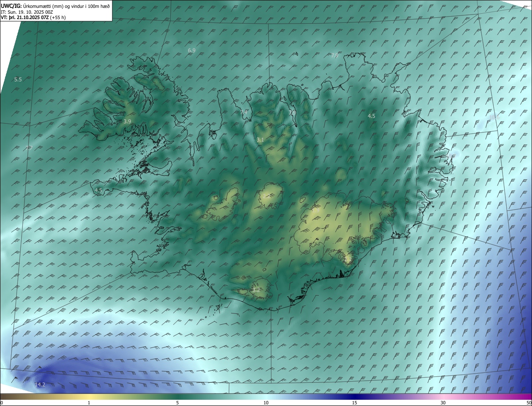Screen dimensions: 532x406
Task: Click the 'VT: þri. 21.10.2025 07Z (+55 h)' line
Action: (x=33, y=17)
